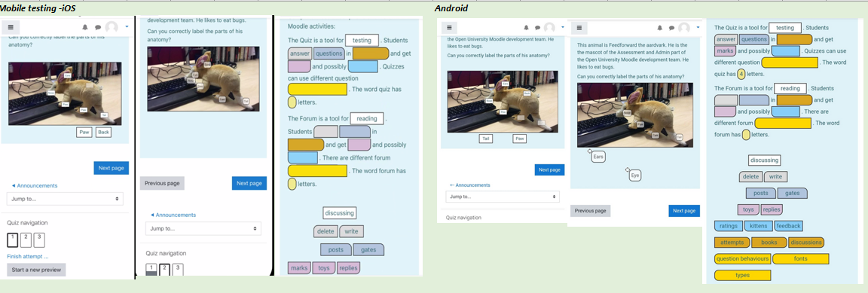
Task: Open the hamburger menu in the iOS screenshot
Action: point(11,26)
